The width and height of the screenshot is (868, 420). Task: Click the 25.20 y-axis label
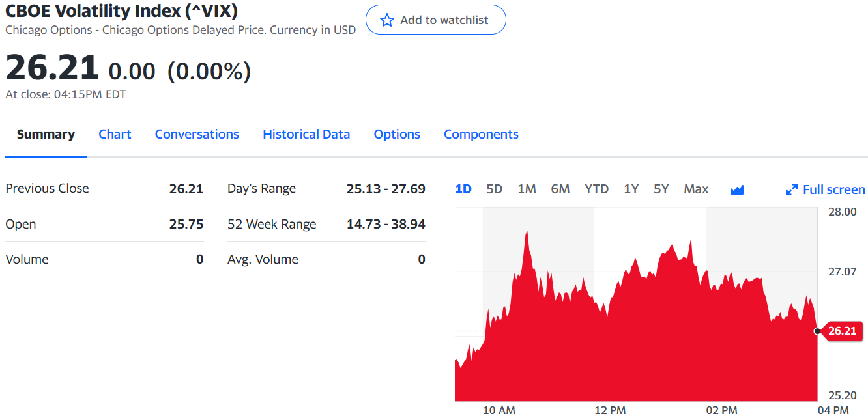point(842,395)
